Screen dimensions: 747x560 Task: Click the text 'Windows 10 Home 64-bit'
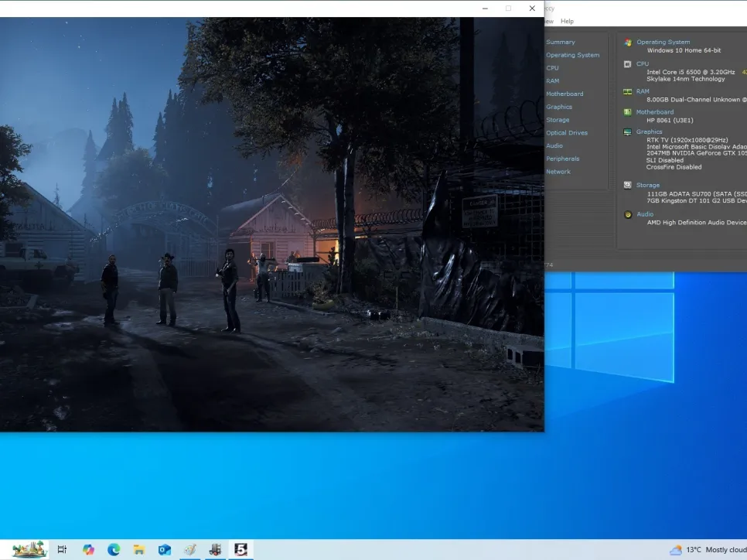[x=684, y=50]
